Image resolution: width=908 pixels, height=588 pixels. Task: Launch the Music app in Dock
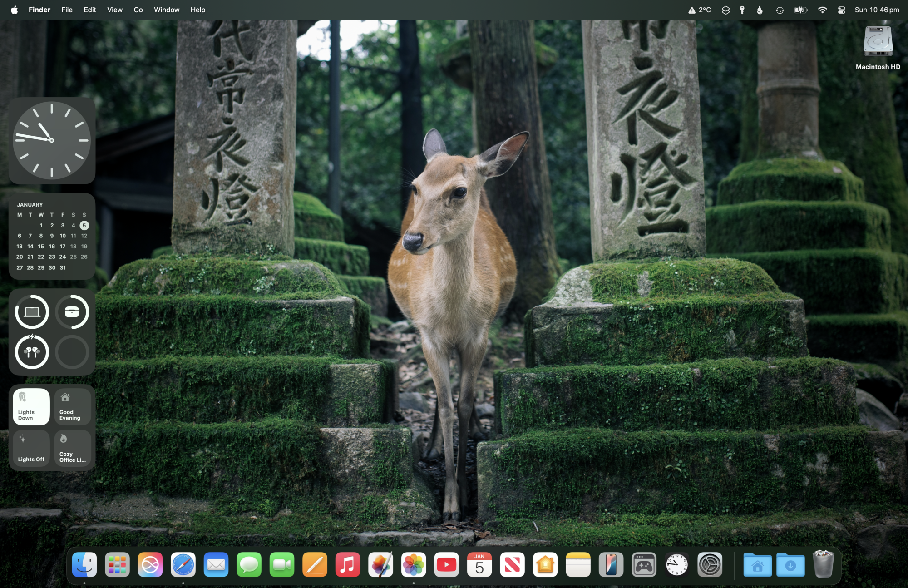click(x=347, y=565)
